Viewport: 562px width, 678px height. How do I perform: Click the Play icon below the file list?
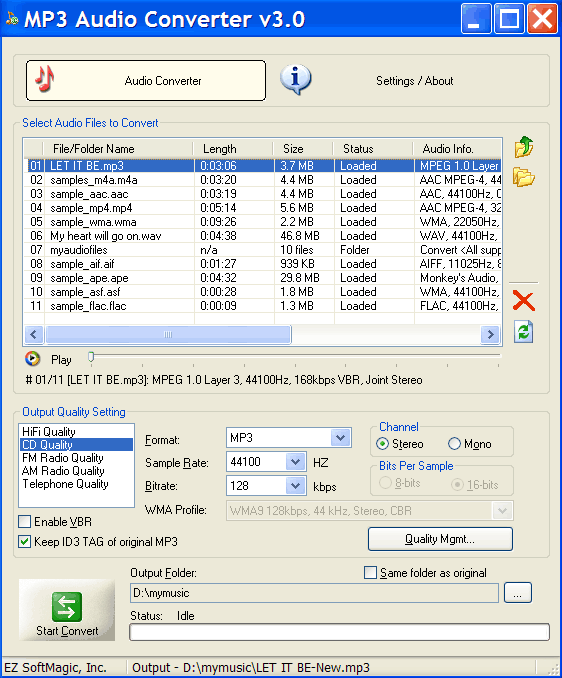tap(32, 359)
